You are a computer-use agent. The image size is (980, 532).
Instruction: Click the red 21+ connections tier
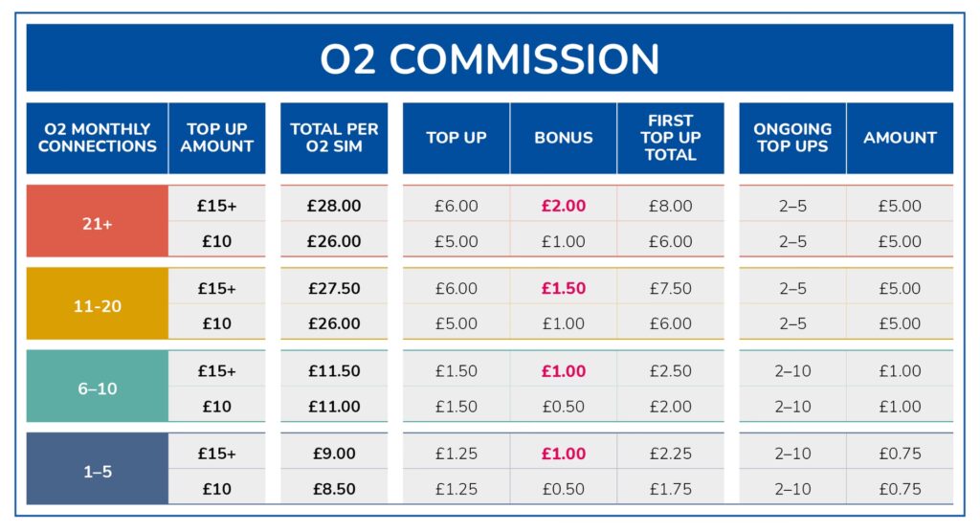97,223
